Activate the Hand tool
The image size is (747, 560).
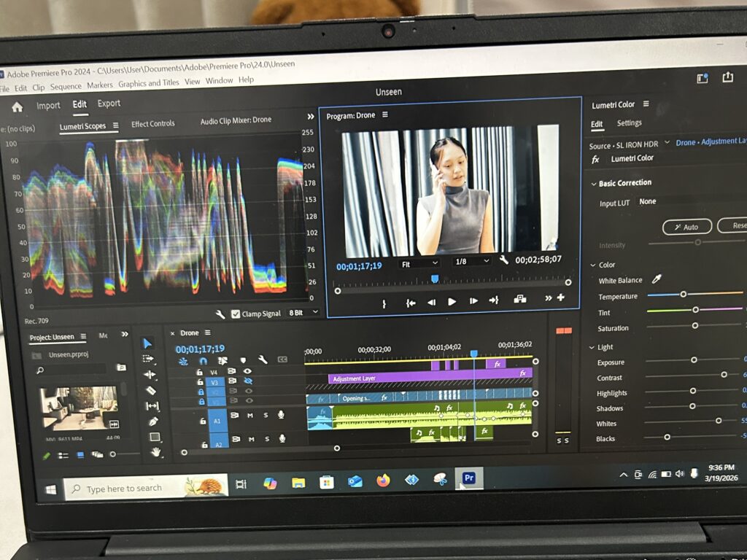(155, 452)
